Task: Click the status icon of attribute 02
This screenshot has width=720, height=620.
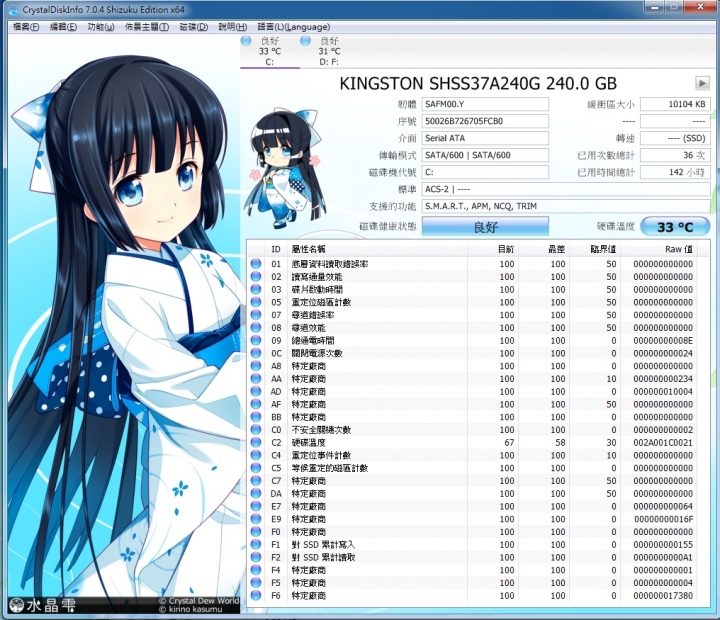Action: click(x=256, y=277)
